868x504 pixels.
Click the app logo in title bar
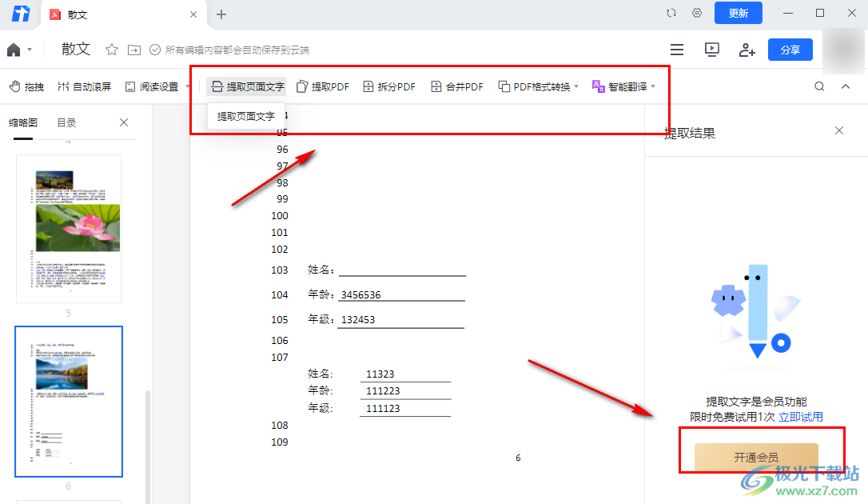pos(21,14)
